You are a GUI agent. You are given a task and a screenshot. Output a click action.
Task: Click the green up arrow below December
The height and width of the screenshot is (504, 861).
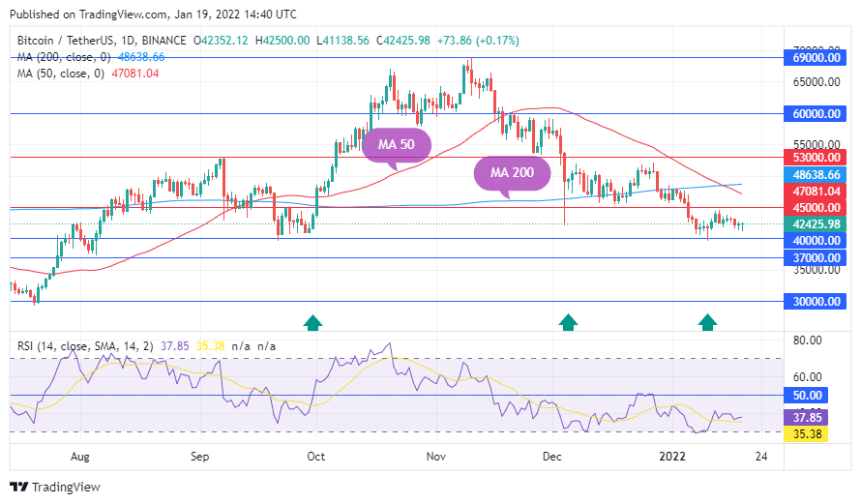568,322
